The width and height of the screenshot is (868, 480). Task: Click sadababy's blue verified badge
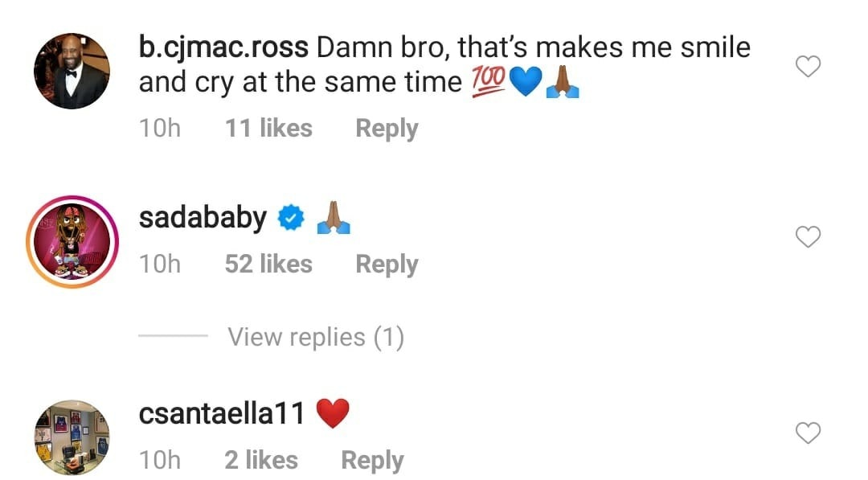[290, 219]
